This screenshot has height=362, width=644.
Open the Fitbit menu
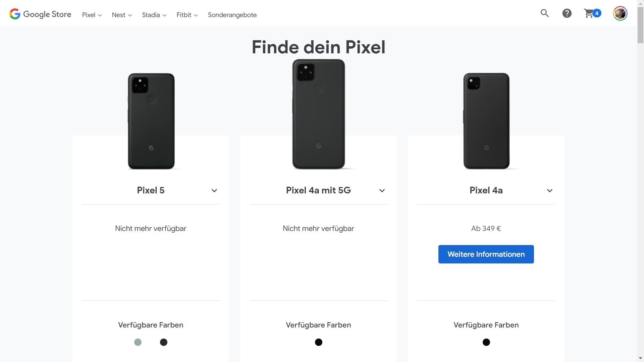click(187, 15)
